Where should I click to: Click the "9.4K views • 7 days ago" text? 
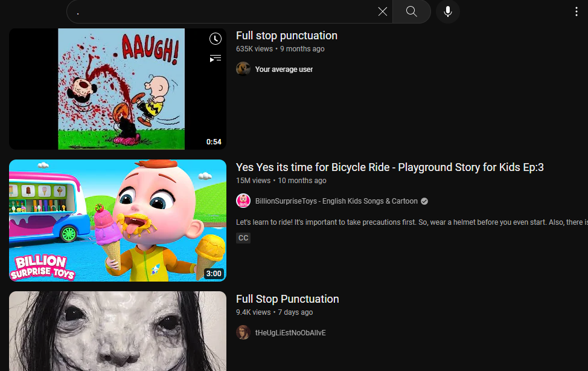pyautogui.click(x=275, y=312)
